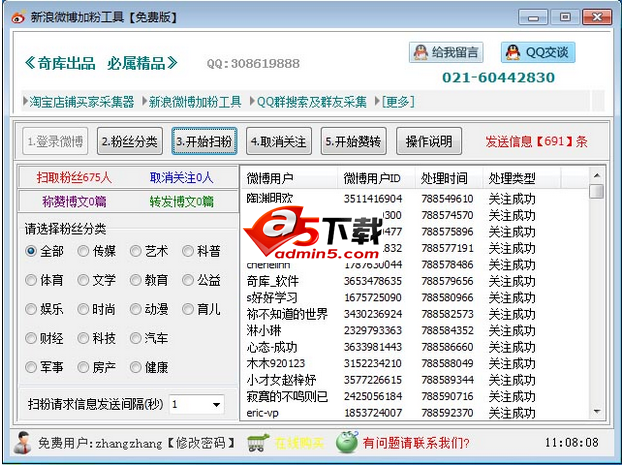Click the penguin icon on 给我留言 button
This screenshot has height=466, width=625.
point(421,52)
